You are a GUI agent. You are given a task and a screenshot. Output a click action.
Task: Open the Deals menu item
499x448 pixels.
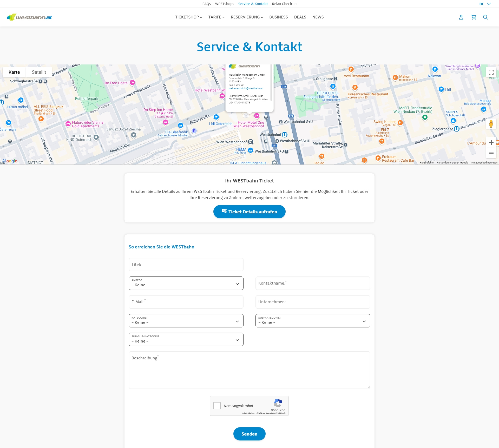pos(300,17)
